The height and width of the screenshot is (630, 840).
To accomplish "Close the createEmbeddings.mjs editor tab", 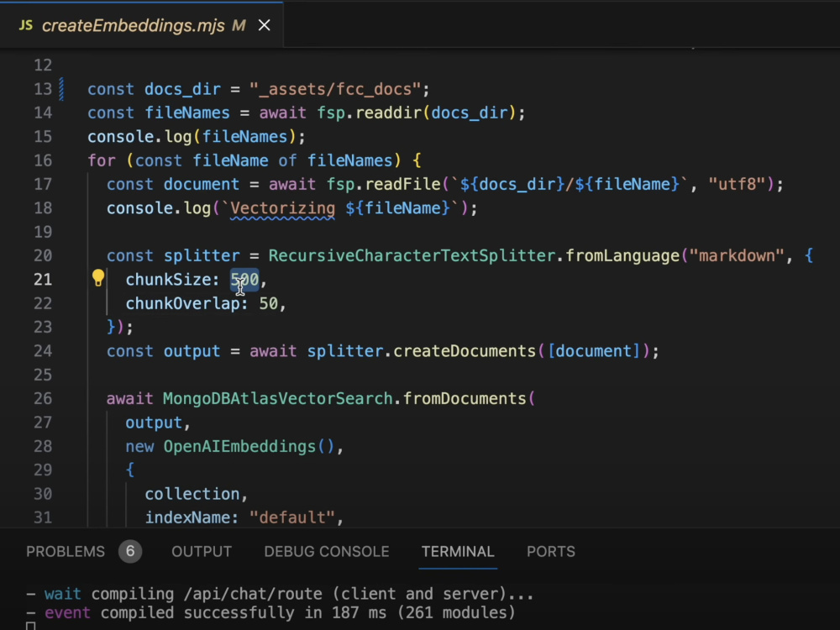I will pyautogui.click(x=264, y=25).
